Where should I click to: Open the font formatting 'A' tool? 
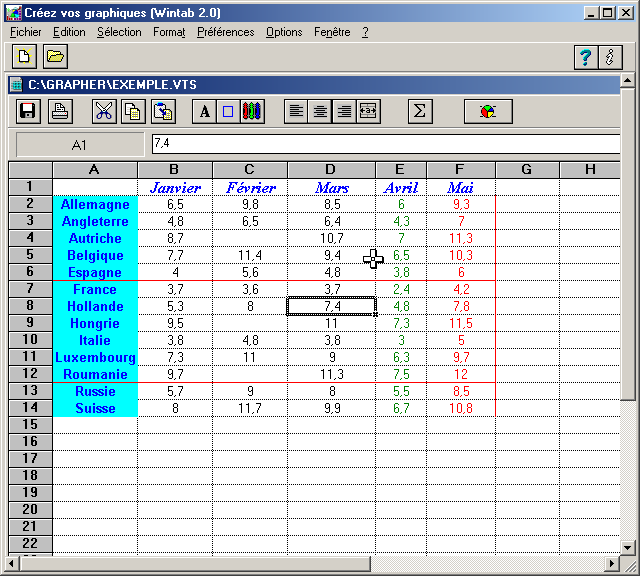pos(205,111)
